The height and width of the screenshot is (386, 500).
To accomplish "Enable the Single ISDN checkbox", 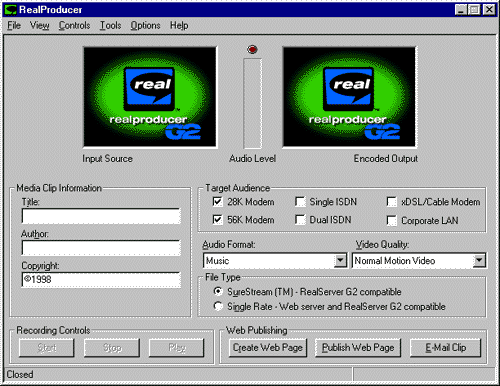I will coord(300,202).
